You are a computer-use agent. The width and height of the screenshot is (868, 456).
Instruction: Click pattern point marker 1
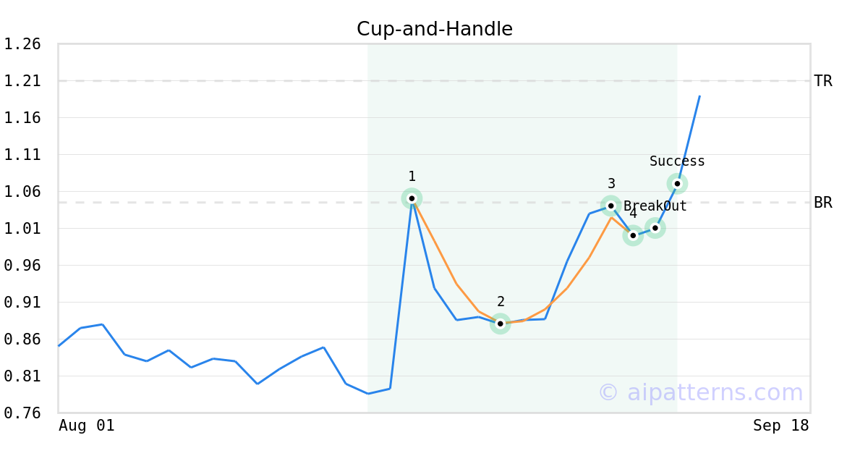[412, 198]
